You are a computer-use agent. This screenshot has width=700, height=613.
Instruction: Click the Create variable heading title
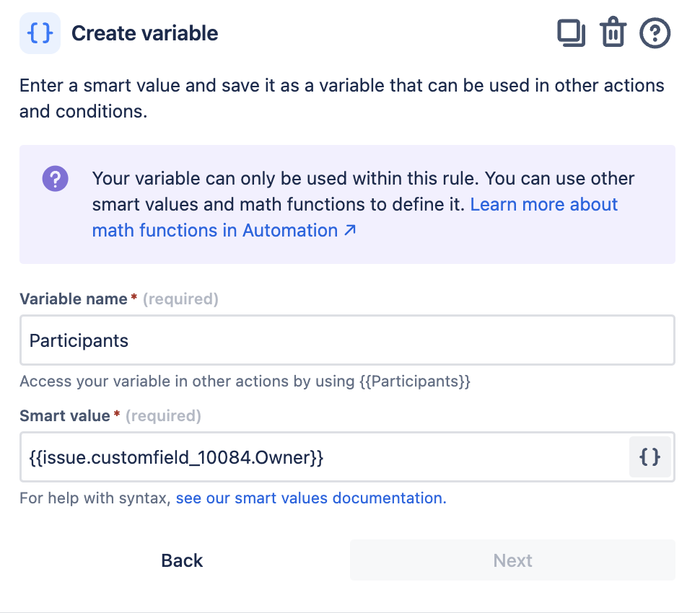144,34
